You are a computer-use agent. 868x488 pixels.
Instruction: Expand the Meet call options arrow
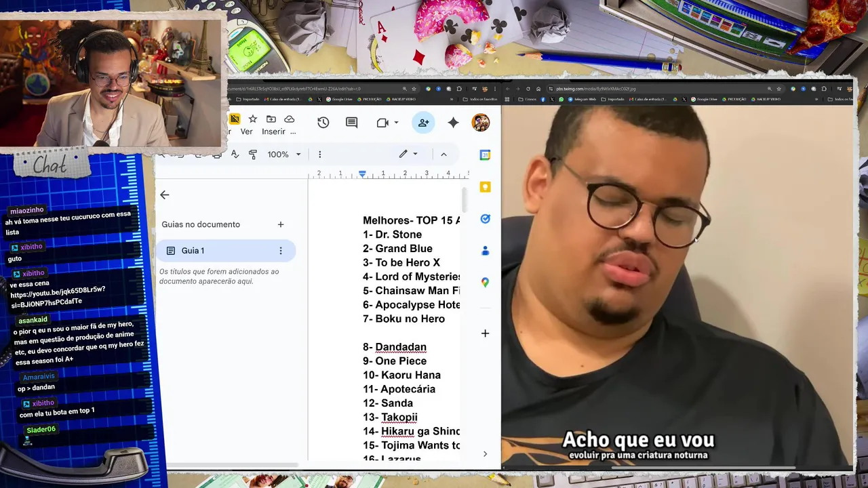click(x=396, y=123)
